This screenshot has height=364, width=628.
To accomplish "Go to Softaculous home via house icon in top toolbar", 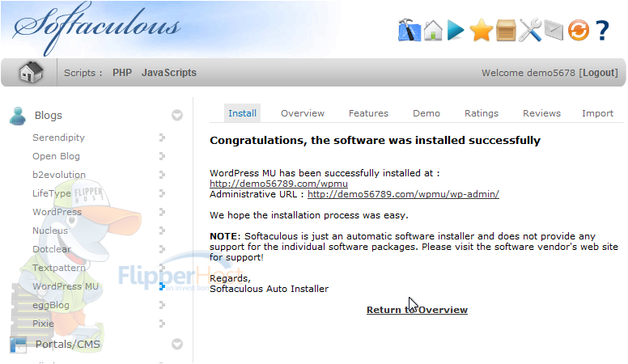I will point(433,30).
